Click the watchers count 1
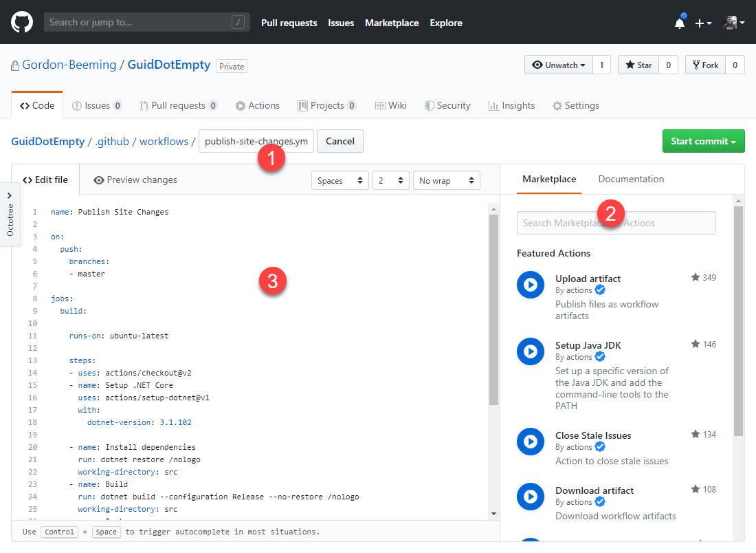Screen dimensions: 756x553 click(601, 65)
